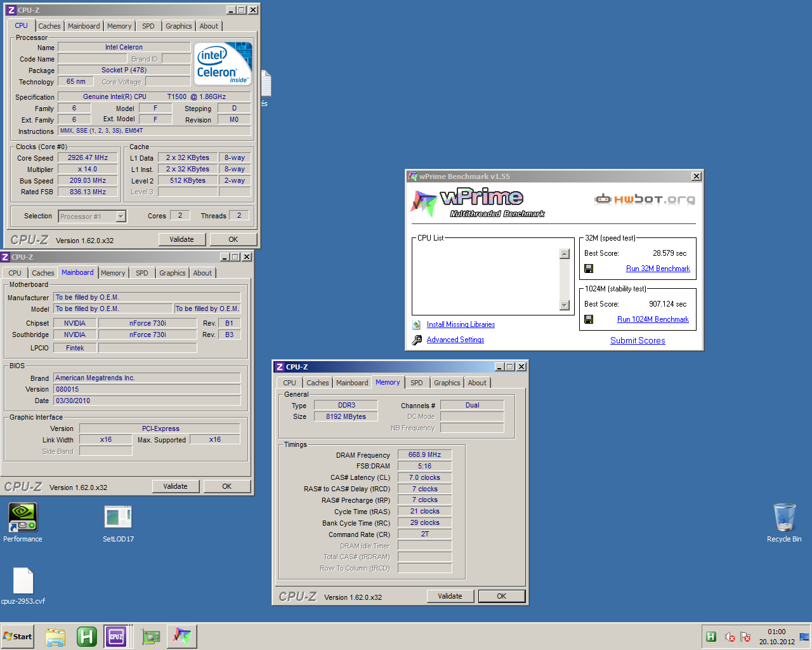Open Windows Explorer folder from taskbar

(55, 636)
